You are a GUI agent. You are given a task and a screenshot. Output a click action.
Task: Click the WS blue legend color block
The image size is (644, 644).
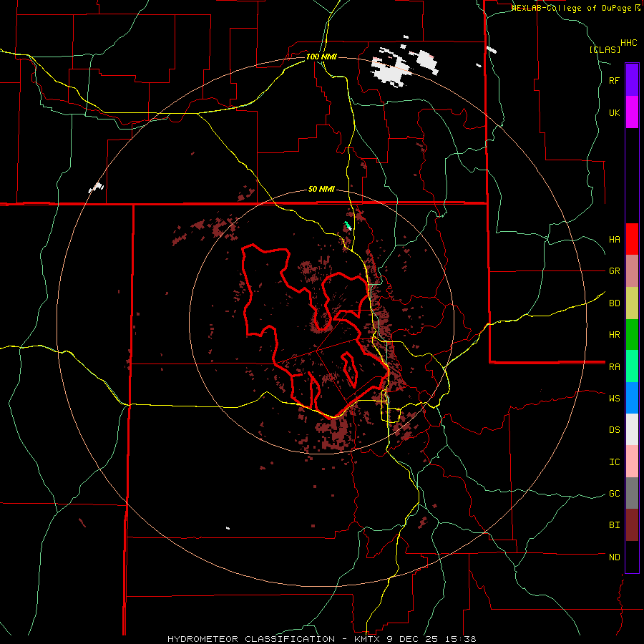tap(632, 398)
